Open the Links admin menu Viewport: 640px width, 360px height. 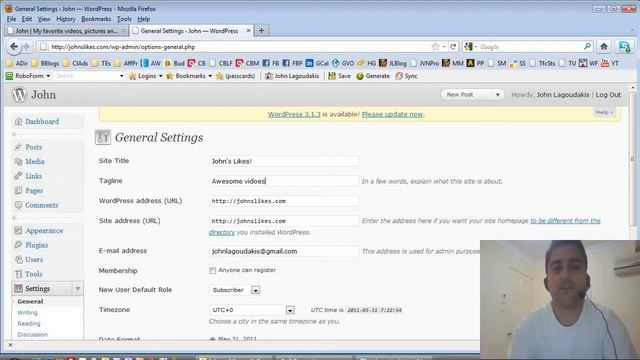click(x=33, y=176)
